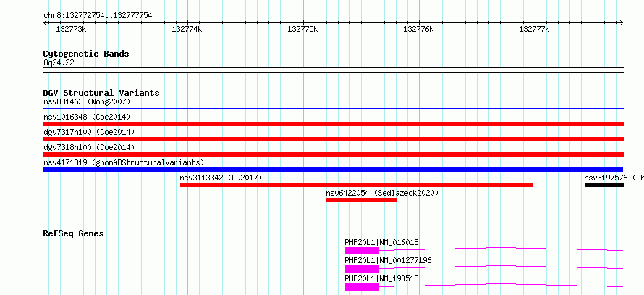Image resolution: width=644 pixels, height=295 pixels.
Task: Select the magenta exon of NM_016018
Action: [362, 251]
